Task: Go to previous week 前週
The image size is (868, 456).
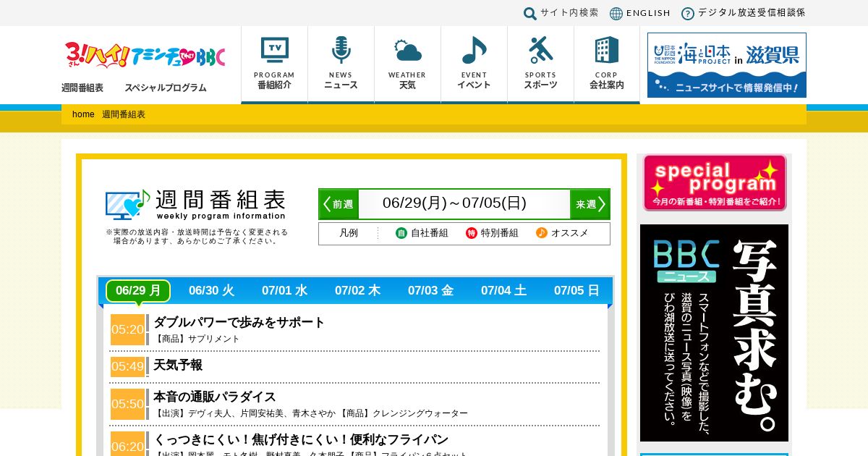Action: [x=339, y=204]
